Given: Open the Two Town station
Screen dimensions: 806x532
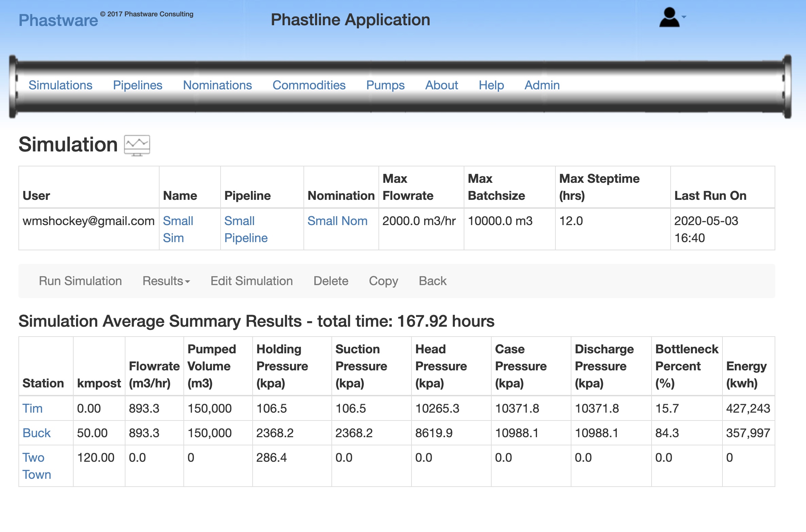Looking at the screenshot, I should (x=36, y=465).
